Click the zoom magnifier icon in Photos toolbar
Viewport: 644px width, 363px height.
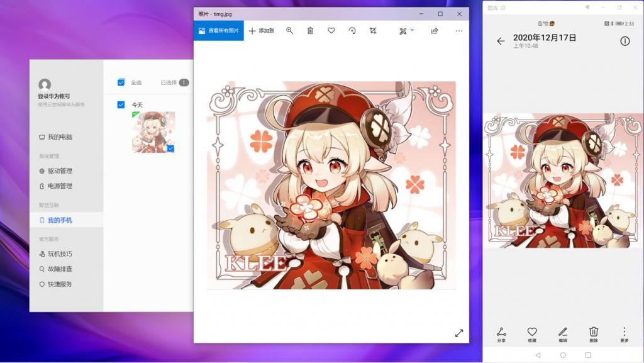pos(289,31)
